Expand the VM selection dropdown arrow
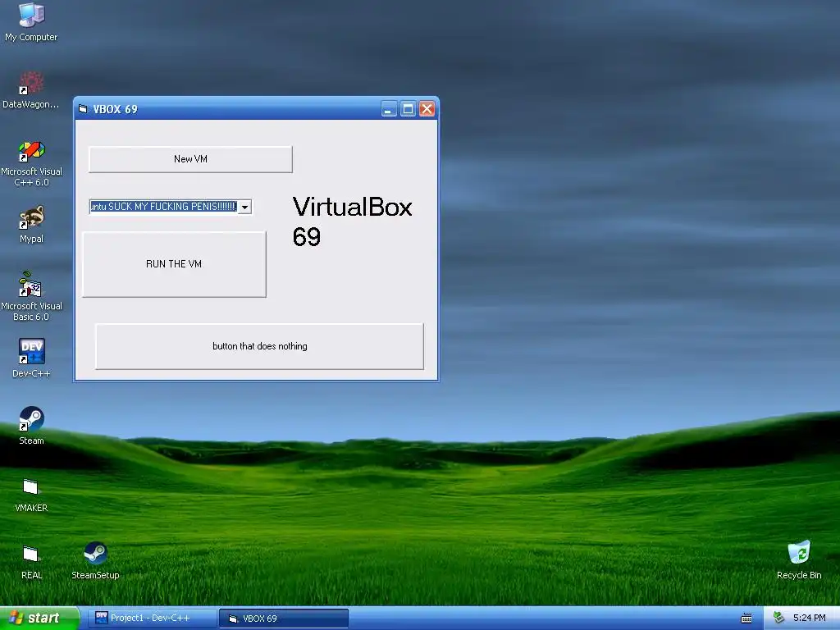This screenshot has height=630, width=840. [x=244, y=207]
